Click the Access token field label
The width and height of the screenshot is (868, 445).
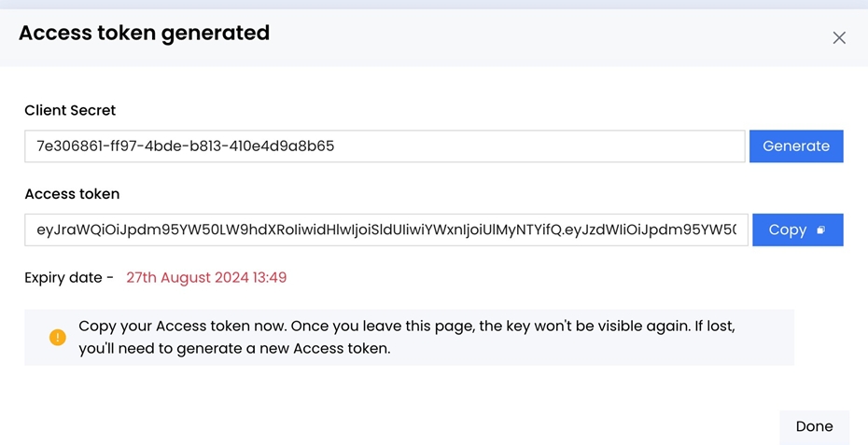[x=72, y=194]
